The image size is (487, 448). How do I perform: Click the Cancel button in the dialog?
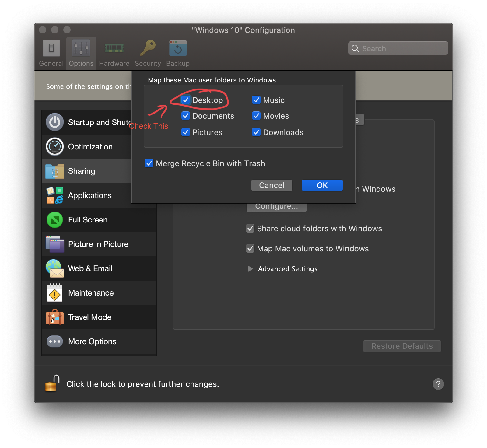click(x=272, y=185)
